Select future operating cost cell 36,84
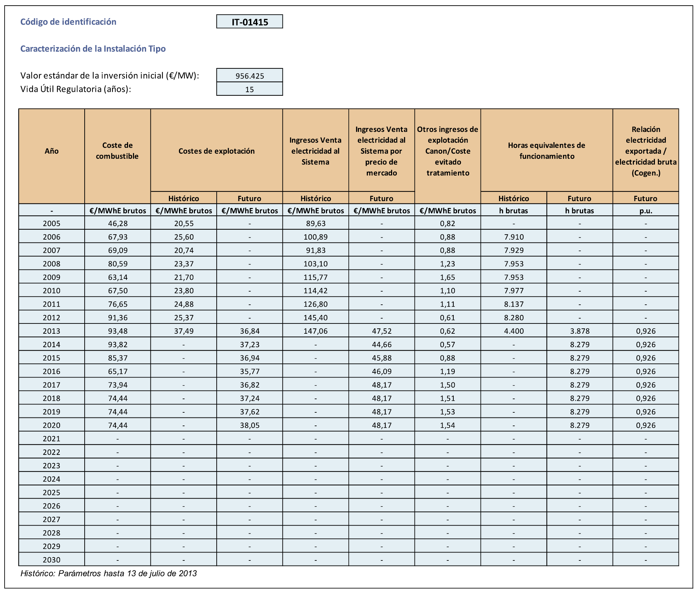700x594 pixels. click(x=250, y=331)
